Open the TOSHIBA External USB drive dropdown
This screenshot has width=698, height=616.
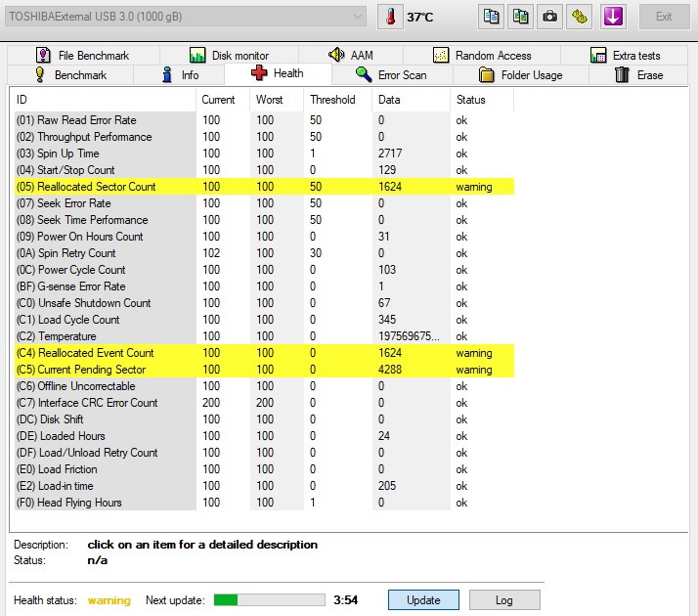tap(186, 17)
